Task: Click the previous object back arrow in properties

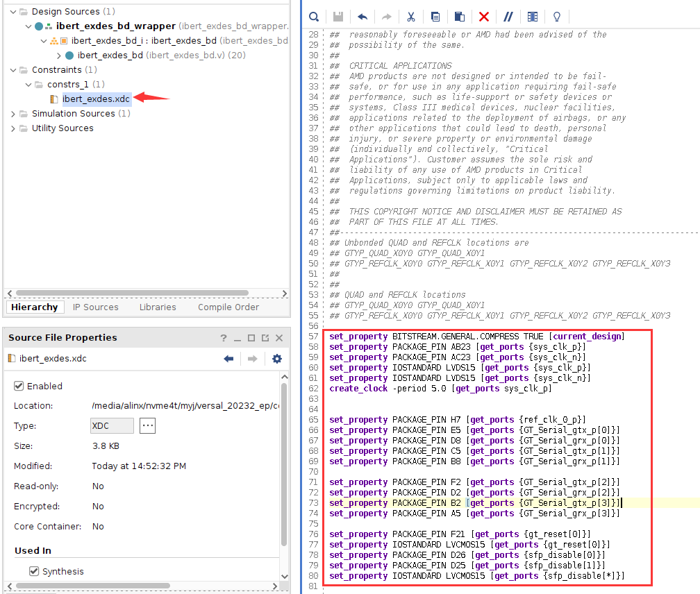Action: click(228, 359)
